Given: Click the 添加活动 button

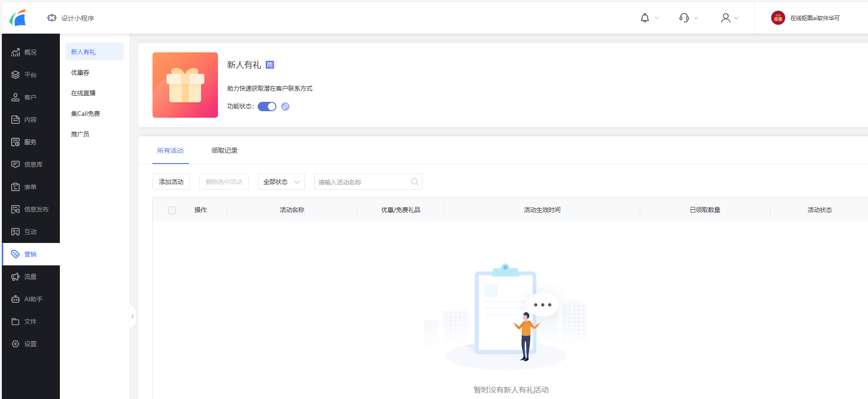Looking at the screenshot, I should [171, 182].
